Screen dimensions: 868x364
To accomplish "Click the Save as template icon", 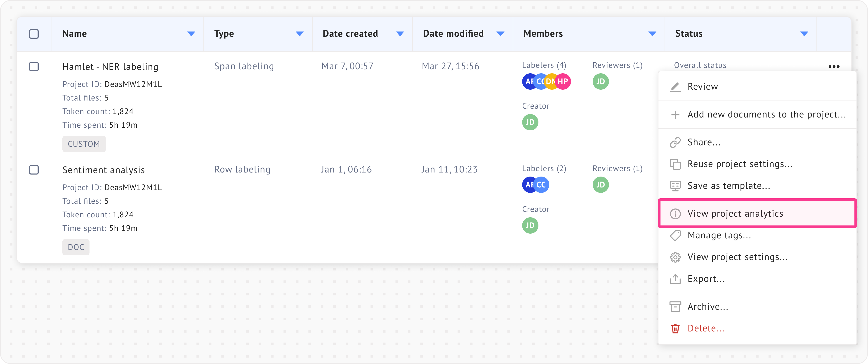I will click(675, 186).
